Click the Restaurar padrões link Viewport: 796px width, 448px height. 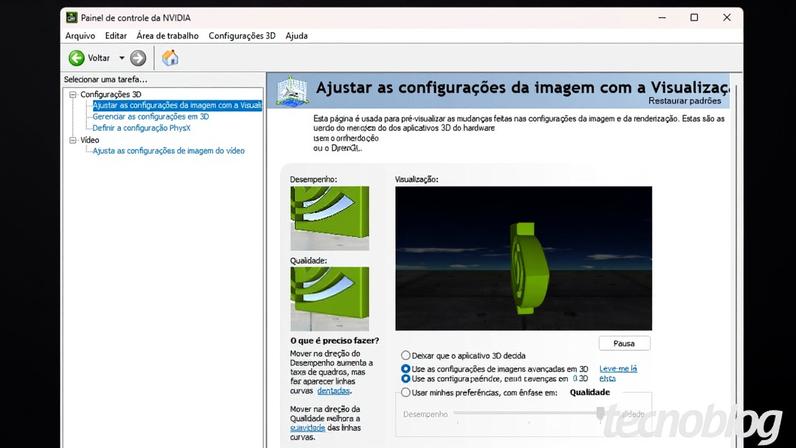coord(685,101)
